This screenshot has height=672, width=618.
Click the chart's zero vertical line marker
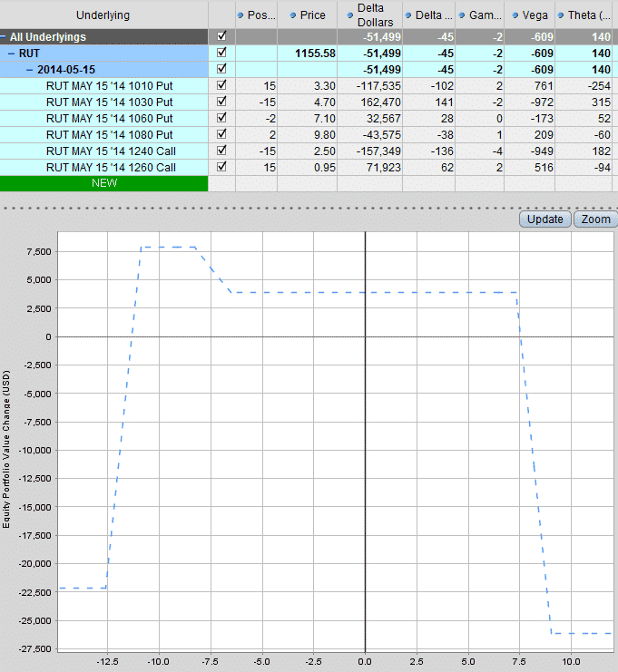[366, 442]
